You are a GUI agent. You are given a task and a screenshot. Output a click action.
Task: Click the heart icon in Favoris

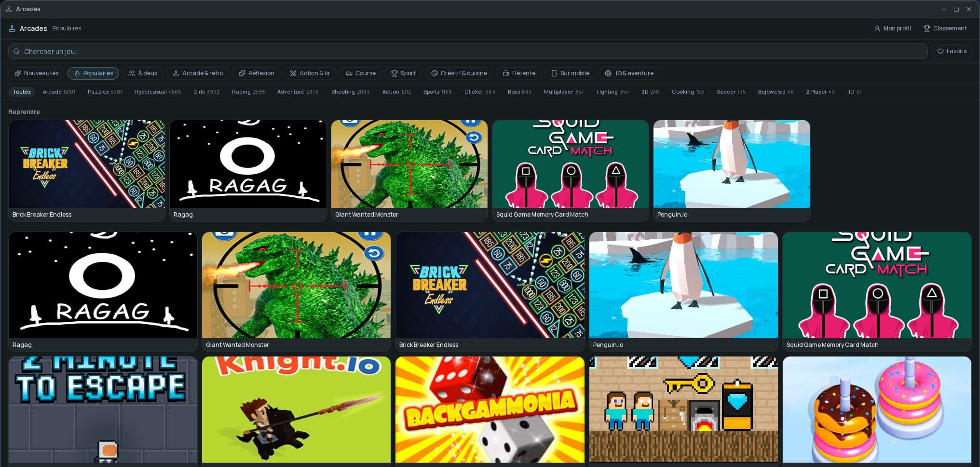pos(940,51)
